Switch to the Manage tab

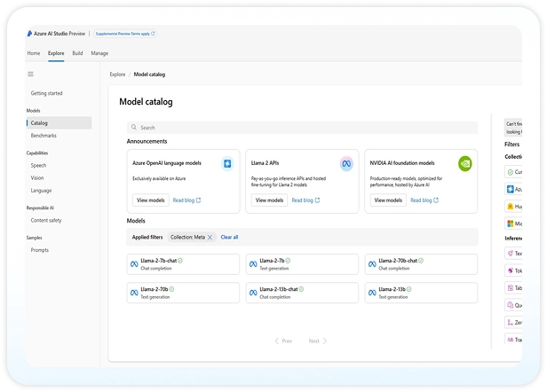coord(99,53)
